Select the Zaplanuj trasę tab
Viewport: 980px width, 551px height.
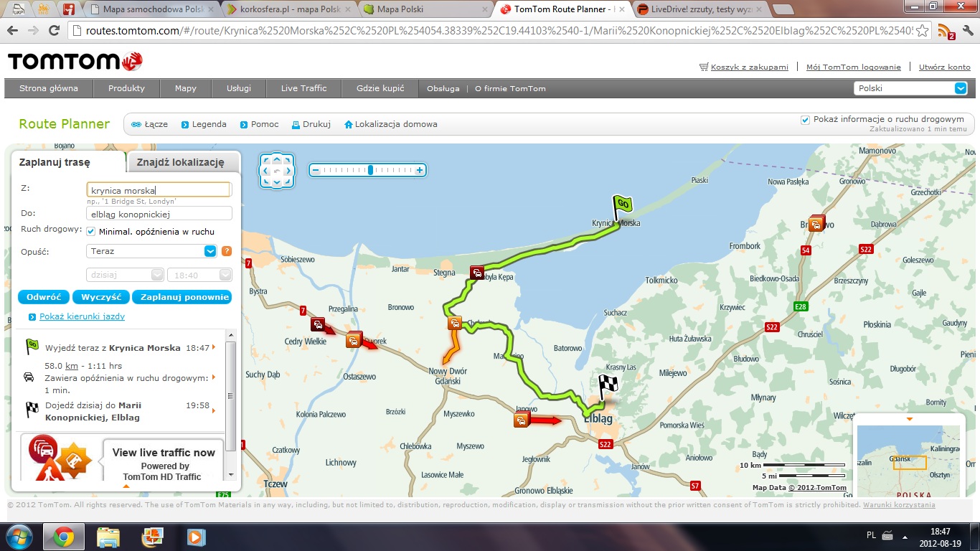(x=55, y=162)
